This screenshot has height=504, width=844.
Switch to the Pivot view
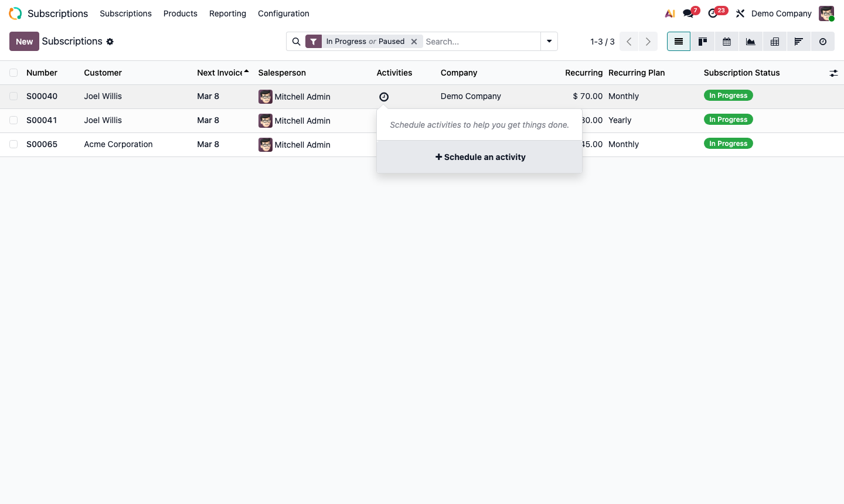(x=774, y=41)
